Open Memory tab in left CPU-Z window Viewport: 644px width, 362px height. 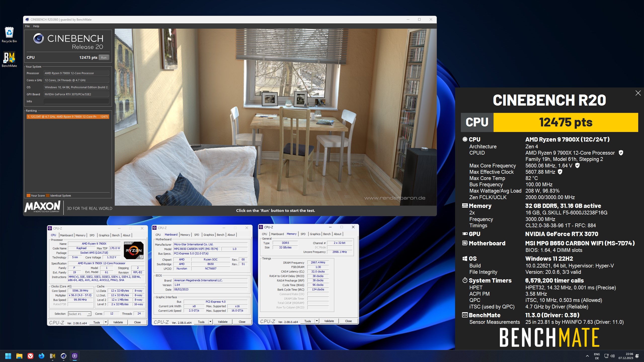(80, 235)
